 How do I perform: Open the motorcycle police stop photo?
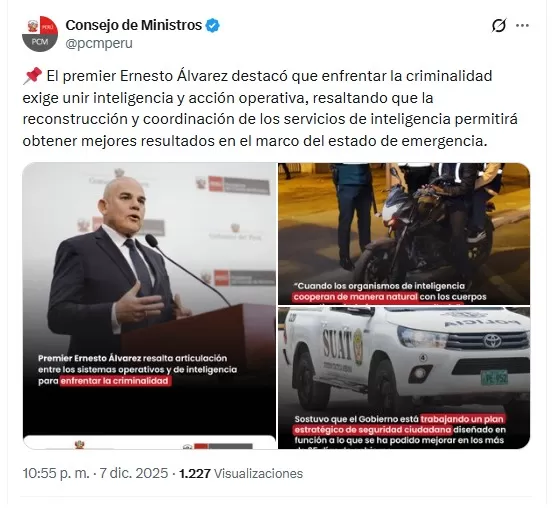(x=404, y=233)
